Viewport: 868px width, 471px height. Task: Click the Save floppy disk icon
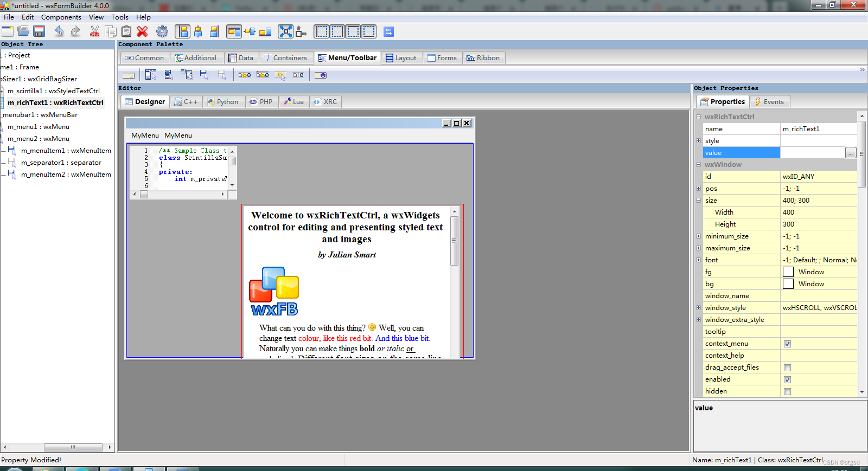click(39, 31)
